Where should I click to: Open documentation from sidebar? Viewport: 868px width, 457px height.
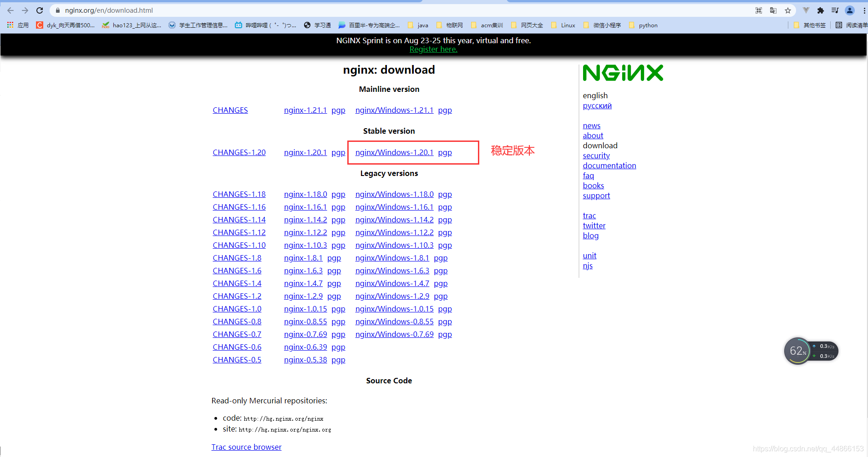(x=609, y=166)
